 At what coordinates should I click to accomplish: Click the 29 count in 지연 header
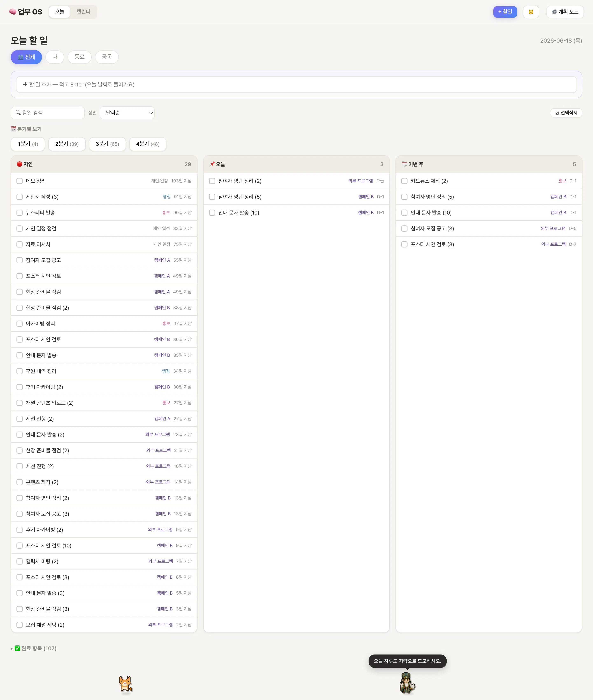pos(188,164)
